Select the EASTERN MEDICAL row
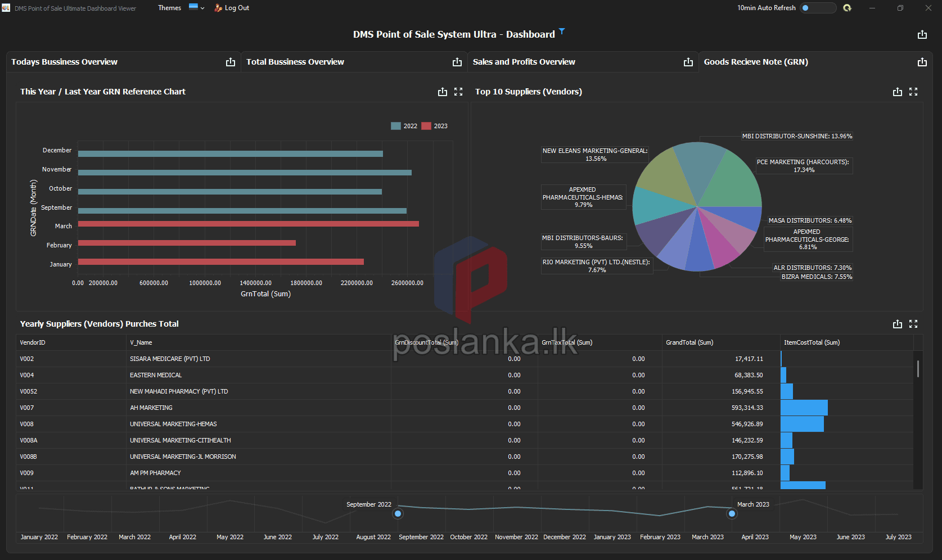The height and width of the screenshot is (560, 942). (465, 375)
